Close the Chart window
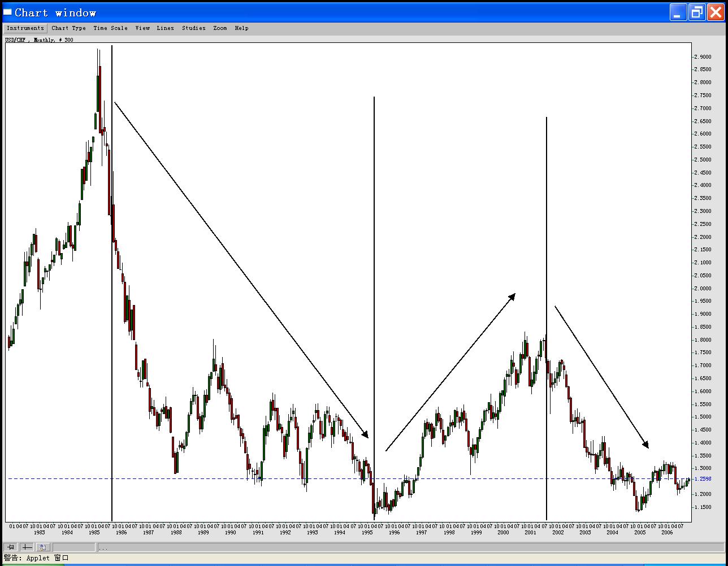This screenshot has height=566, width=728. pos(716,12)
